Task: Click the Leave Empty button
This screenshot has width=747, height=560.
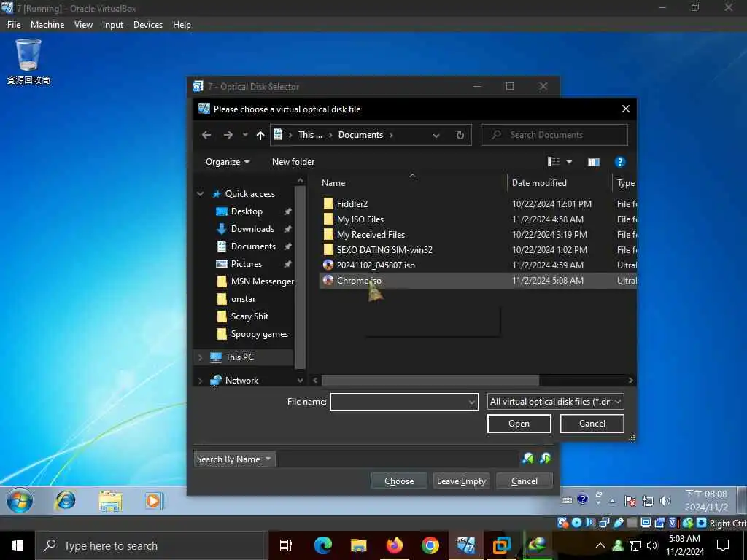Action: click(x=461, y=481)
